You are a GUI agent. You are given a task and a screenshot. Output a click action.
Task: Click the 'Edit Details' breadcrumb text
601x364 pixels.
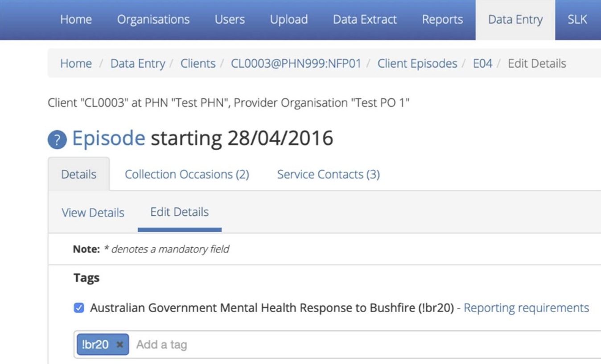[537, 63]
